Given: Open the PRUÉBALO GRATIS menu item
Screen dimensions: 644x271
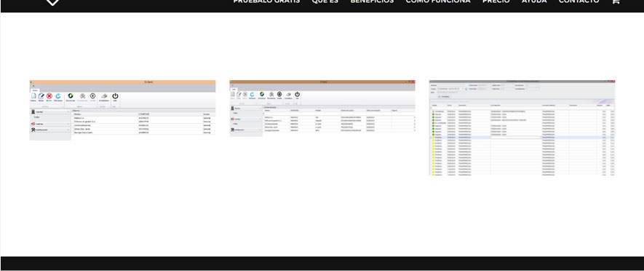Looking at the screenshot, I should pyautogui.click(x=266, y=1).
